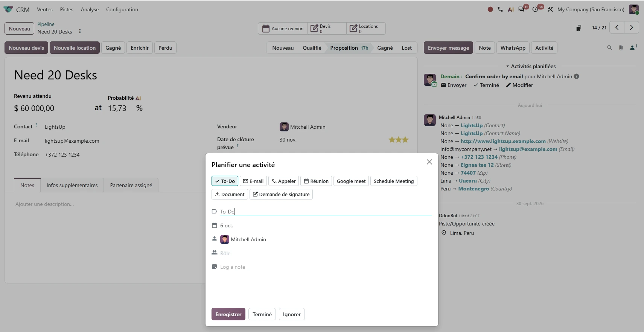Click the Nouveau devis button

click(26, 48)
